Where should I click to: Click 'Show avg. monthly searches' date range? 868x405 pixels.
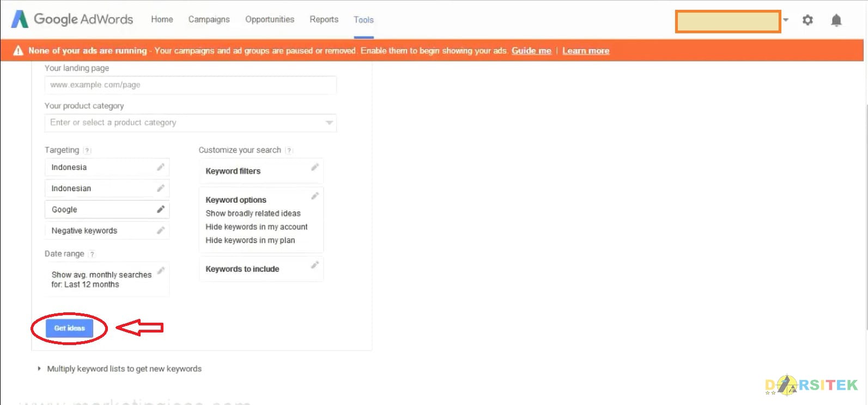107,280
